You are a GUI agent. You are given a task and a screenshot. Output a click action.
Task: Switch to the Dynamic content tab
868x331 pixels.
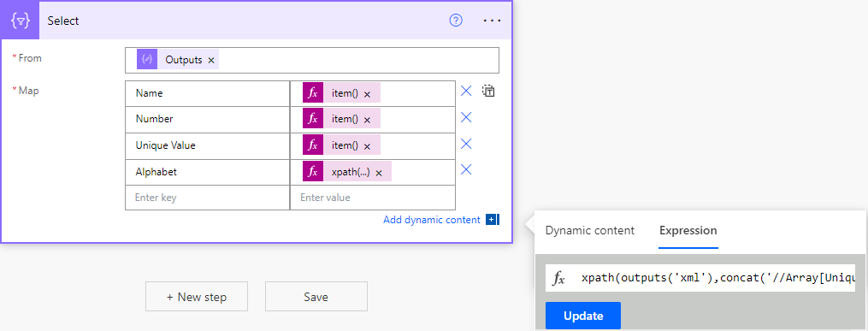coord(590,231)
